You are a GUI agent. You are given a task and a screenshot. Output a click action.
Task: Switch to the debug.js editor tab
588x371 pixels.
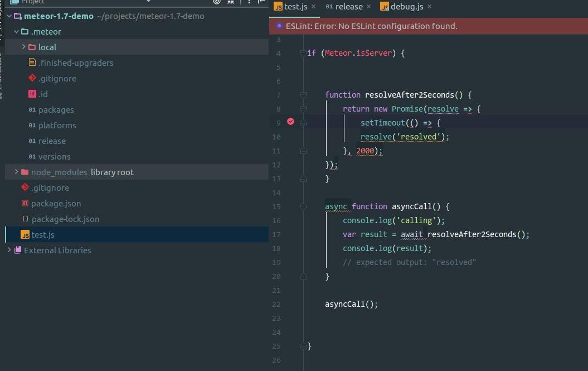[406, 7]
